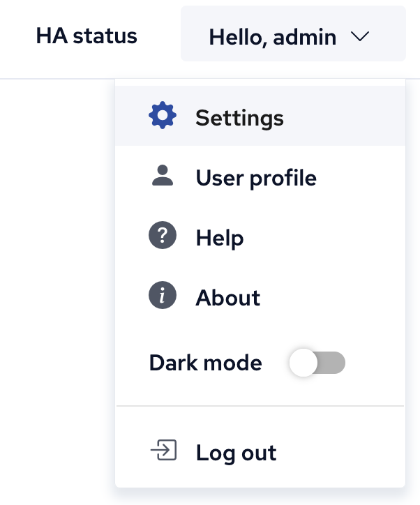Choose the Help menu item
420x505 pixels.
click(220, 238)
